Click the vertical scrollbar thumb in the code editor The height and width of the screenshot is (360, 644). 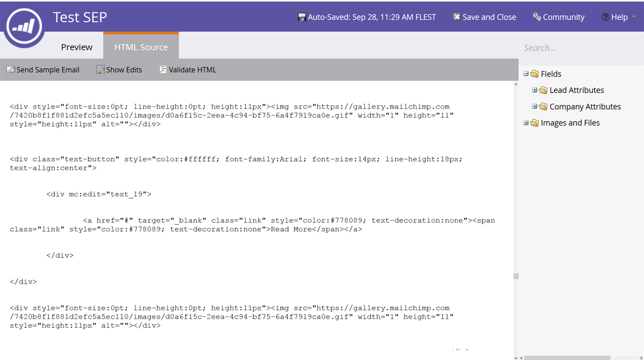pyautogui.click(x=516, y=276)
